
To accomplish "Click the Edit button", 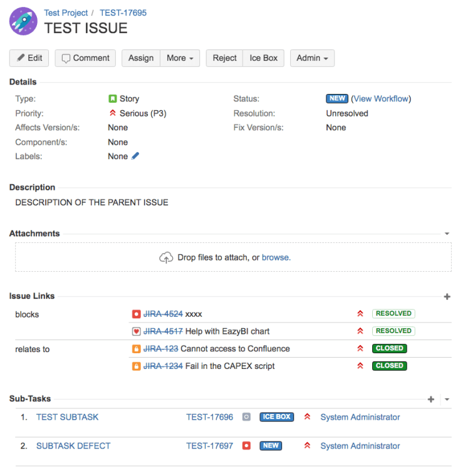I will pyautogui.click(x=29, y=58).
